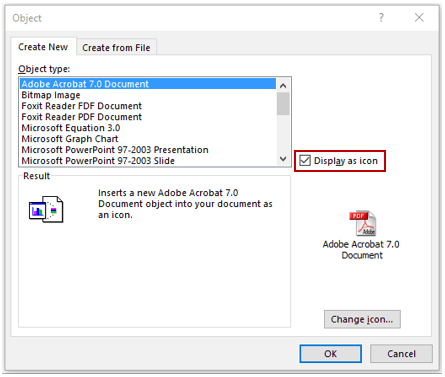Select Bitmap Image object type
The width and height of the screenshot is (445, 377).
[148, 95]
